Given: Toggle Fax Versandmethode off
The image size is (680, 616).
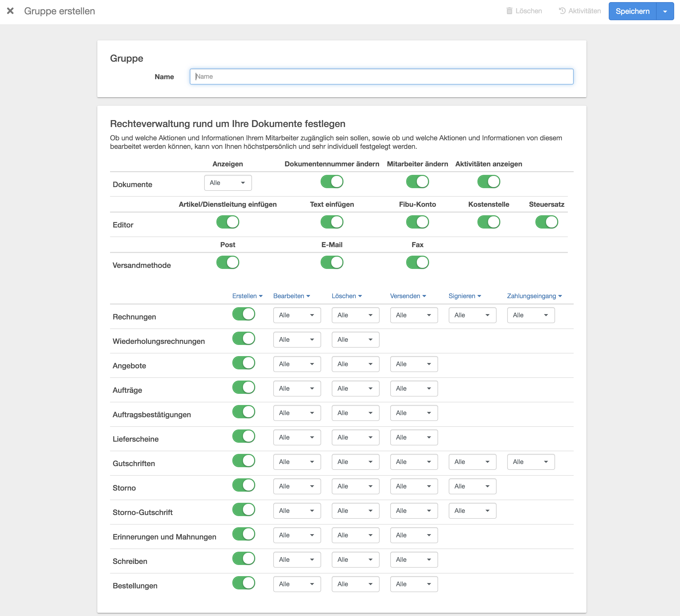Looking at the screenshot, I should point(417,262).
